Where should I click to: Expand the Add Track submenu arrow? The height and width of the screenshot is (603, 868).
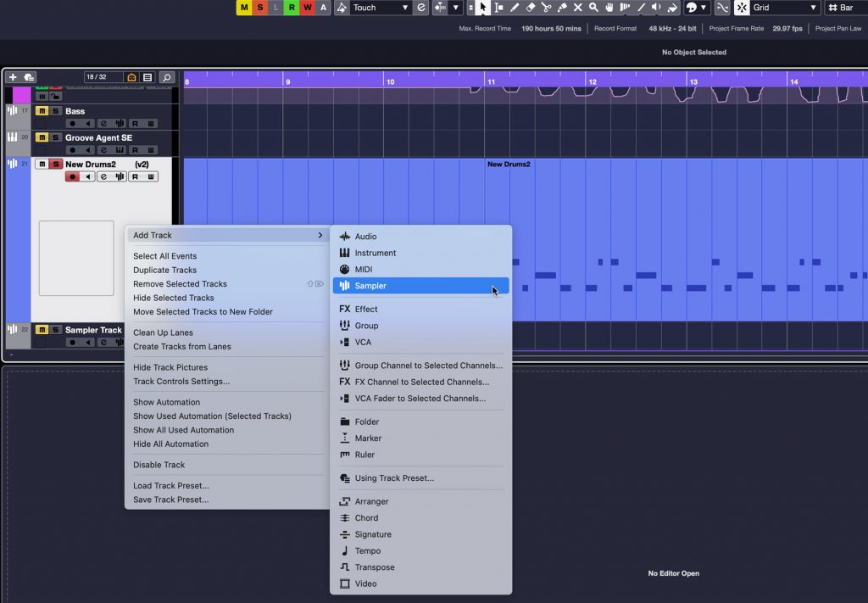pyautogui.click(x=320, y=235)
